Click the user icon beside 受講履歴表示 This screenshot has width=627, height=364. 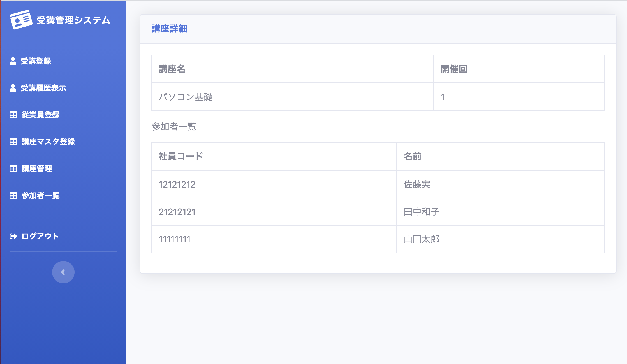point(13,88)
